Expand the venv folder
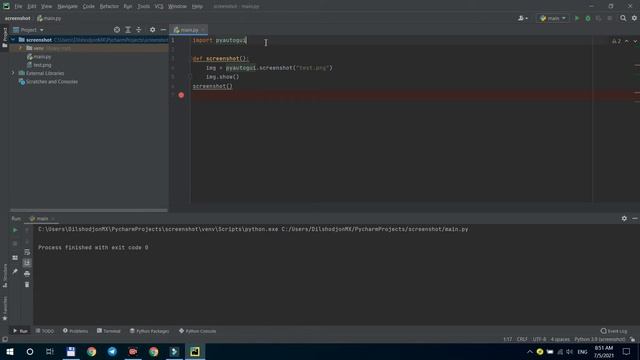This screenshot has height=360, width=640. point(20,48)
